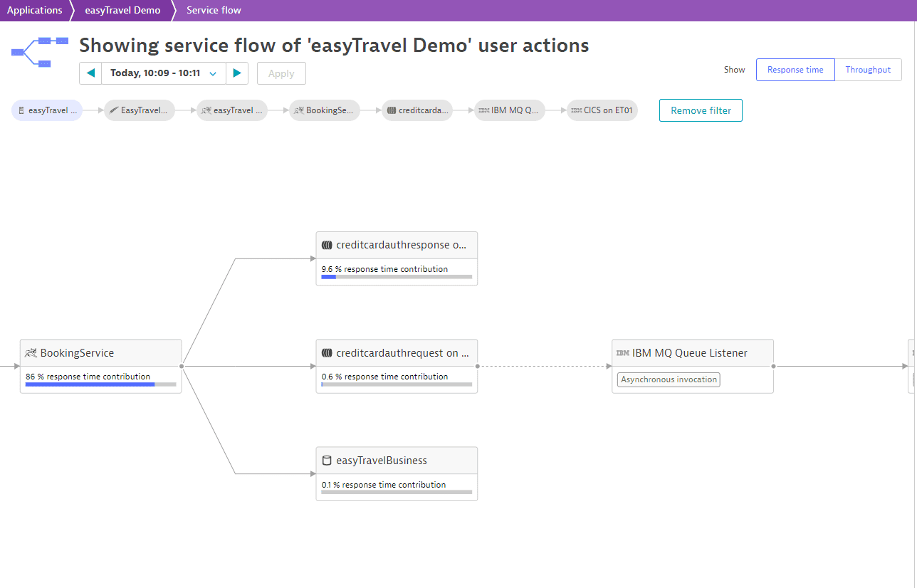Click BookingService 86 % response time bar
This screenshot has height=588, width=917.
(100, 384)
